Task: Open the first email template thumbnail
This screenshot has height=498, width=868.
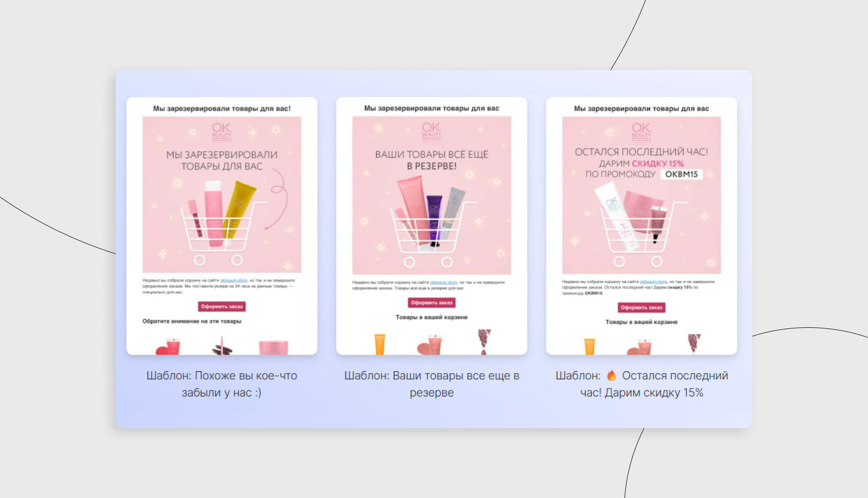Action: 222,226
